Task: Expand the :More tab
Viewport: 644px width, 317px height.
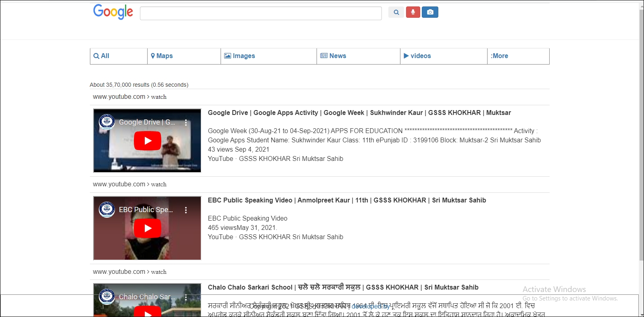Action: pyautogui.click(x=499, y=56)
